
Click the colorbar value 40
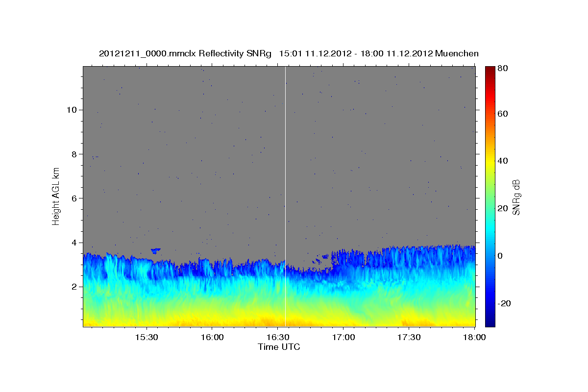pos(502,161)
